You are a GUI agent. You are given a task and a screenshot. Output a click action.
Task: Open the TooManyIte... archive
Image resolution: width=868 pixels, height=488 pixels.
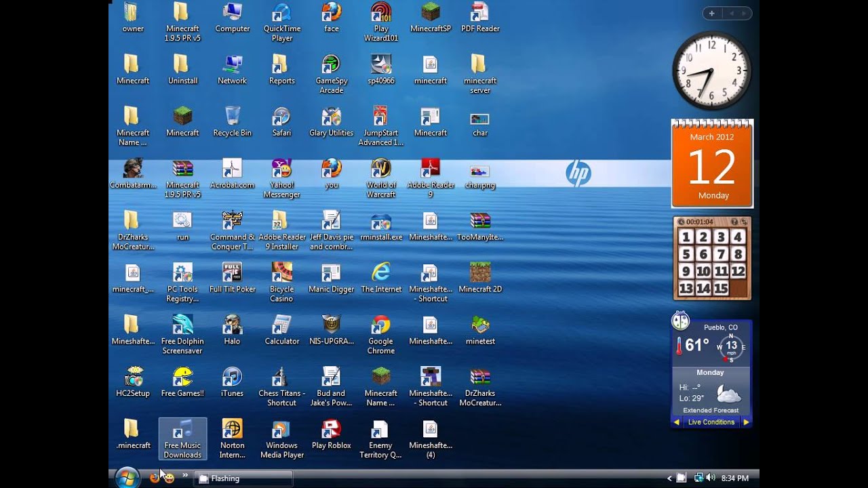click(480, 226)
